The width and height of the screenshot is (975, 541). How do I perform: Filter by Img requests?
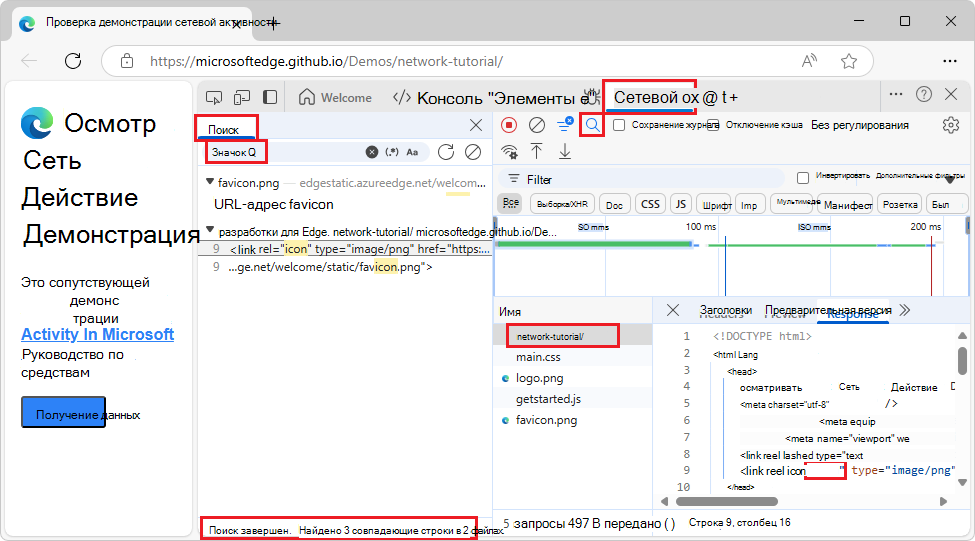pyautogui.click(x=749, y=205)
